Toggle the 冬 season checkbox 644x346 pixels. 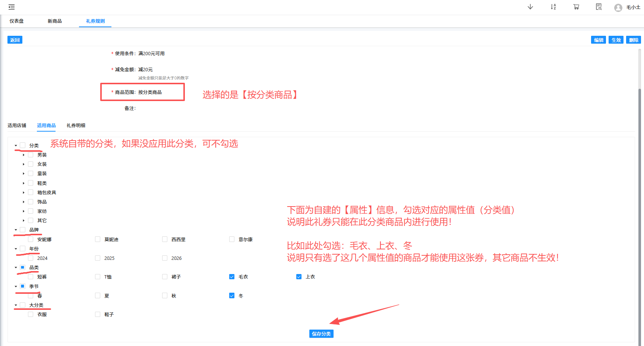pyautogui.click(x=232, y=296)
